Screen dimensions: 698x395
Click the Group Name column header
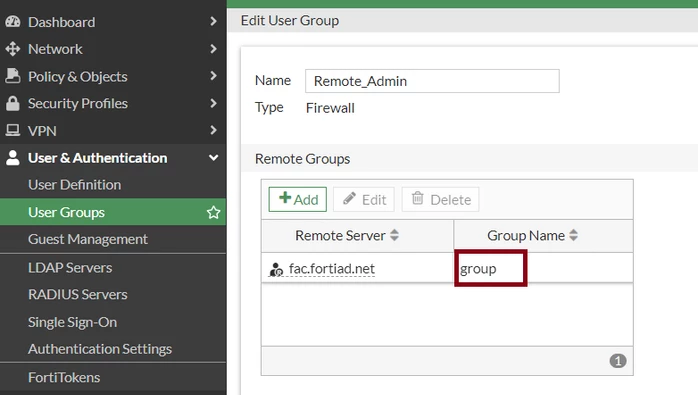coord(544,236)
